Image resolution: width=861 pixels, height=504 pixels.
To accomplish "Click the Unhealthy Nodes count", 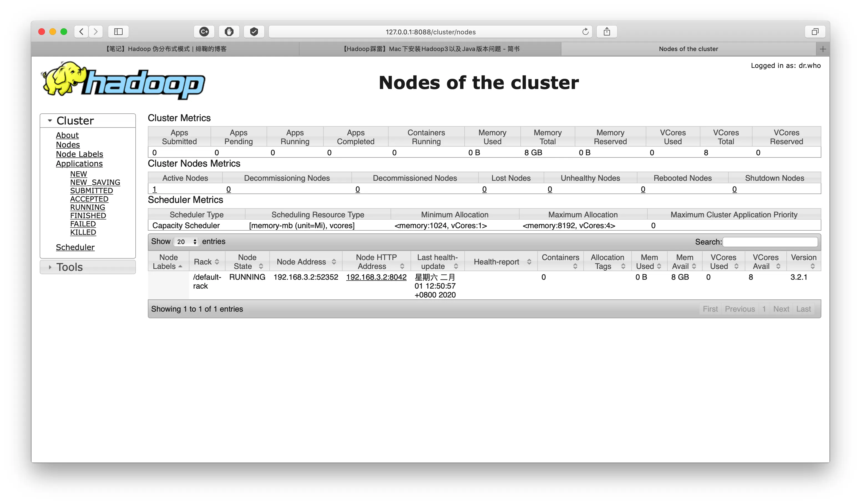I will (x=550, y=189).
